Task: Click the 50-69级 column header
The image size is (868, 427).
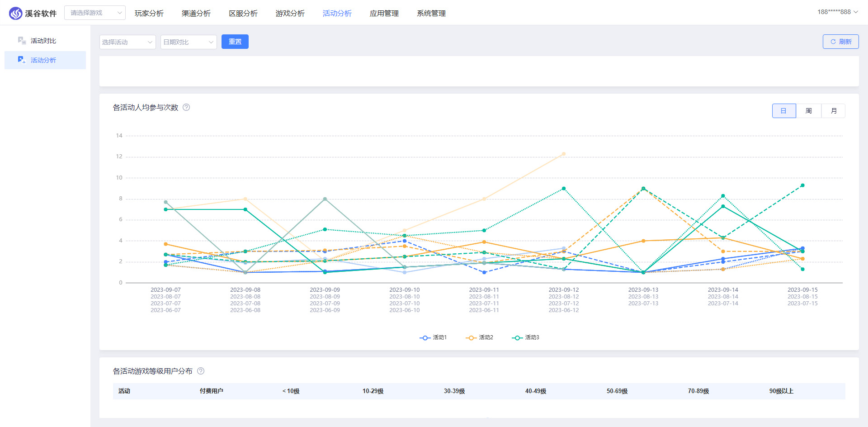Action: (x=617, y=391)
